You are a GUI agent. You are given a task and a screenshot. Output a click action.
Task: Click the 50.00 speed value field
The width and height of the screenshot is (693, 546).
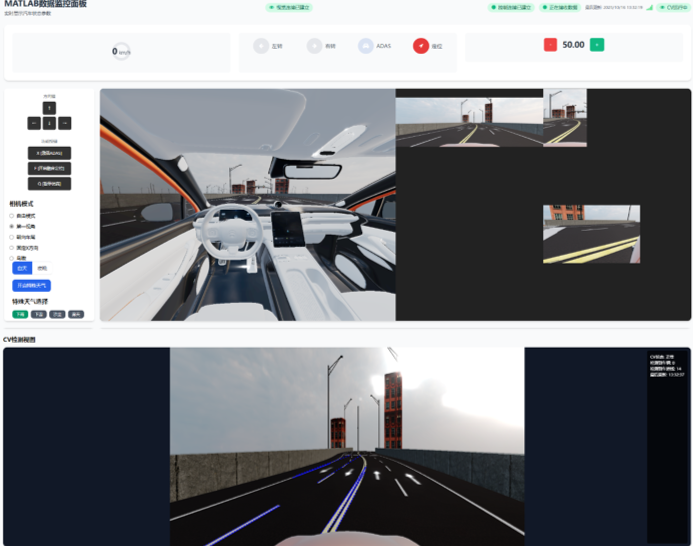point(573,45)
